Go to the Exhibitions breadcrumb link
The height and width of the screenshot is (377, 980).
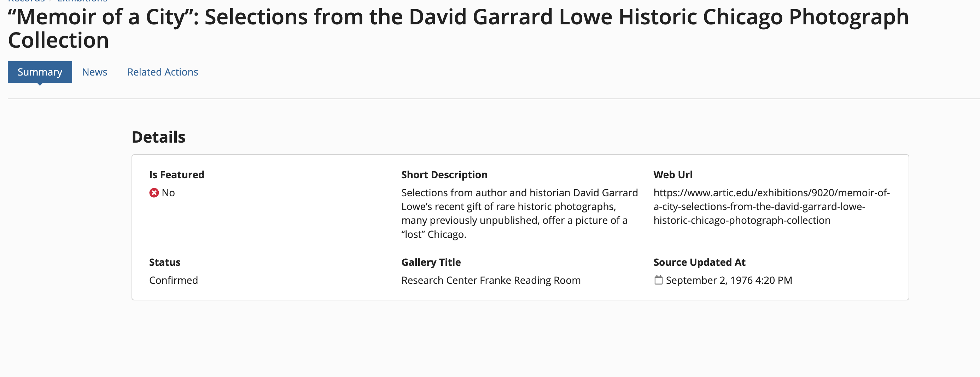click(82, 1)
